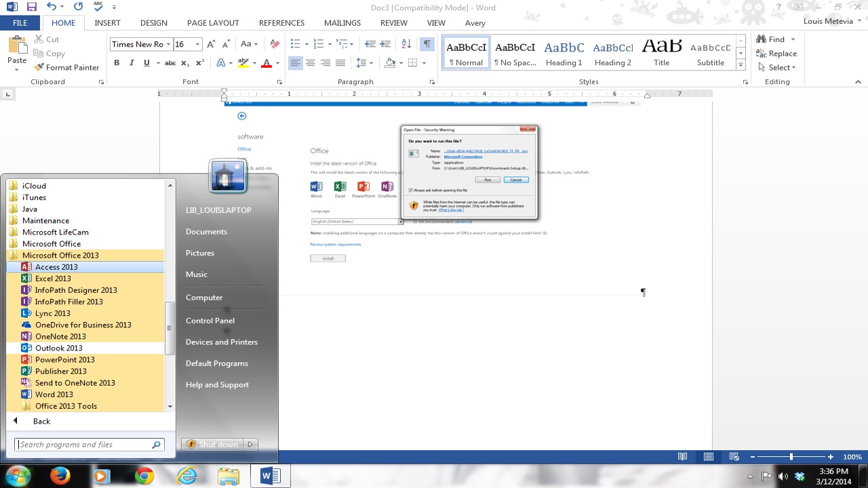Undo last action in Quick Access Toolbar

tap(52, 7)
